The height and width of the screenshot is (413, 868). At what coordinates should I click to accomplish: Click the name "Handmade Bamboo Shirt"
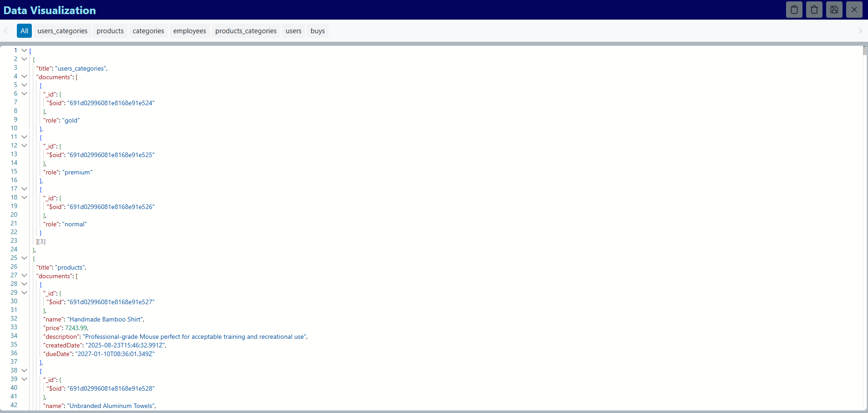click(105, 319)
